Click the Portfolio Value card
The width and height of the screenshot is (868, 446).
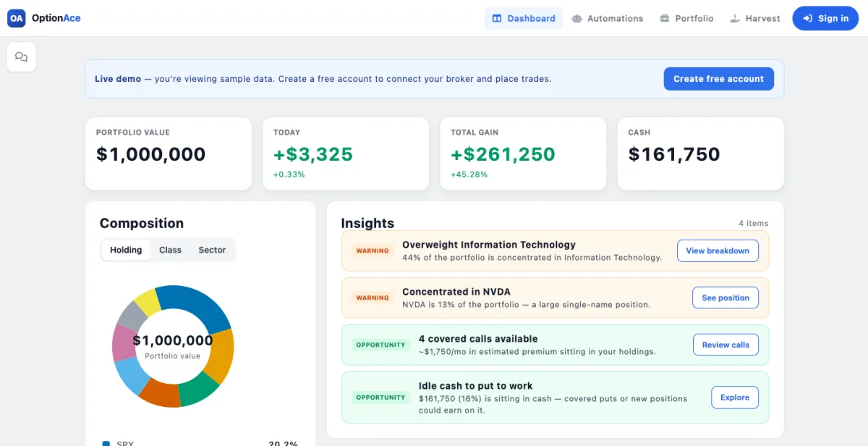[x=169, y=153]
